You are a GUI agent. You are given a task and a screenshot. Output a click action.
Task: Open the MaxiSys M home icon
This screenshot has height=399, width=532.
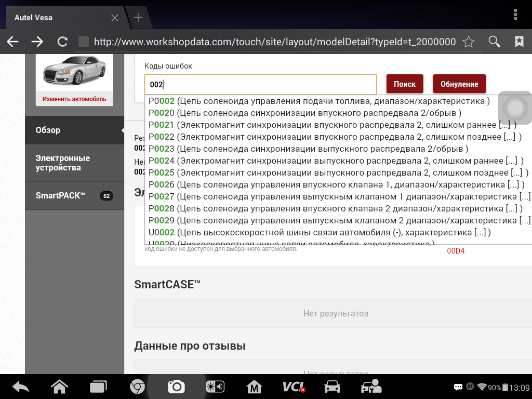tap(254, 387)
